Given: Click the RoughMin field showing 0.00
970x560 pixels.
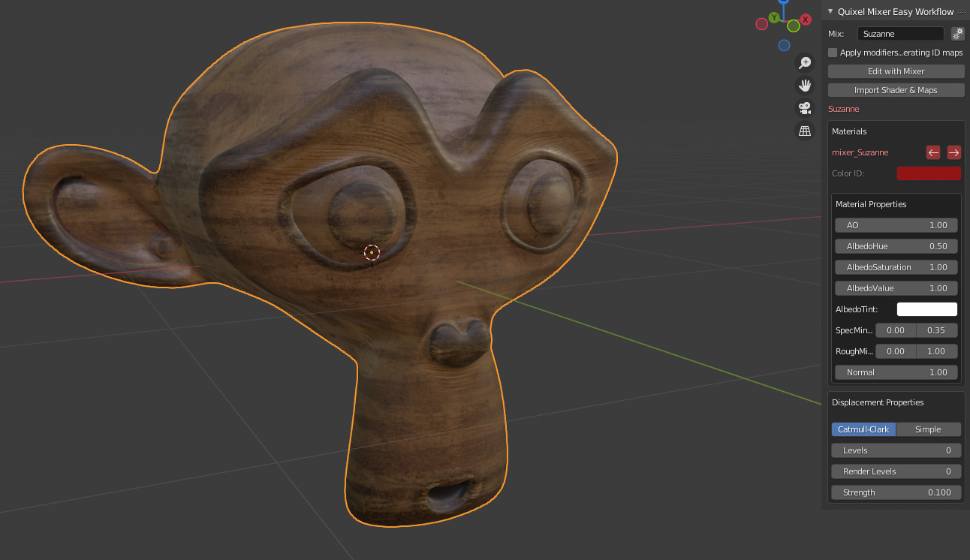Looking at the screenshot, I should coord(896,351).
